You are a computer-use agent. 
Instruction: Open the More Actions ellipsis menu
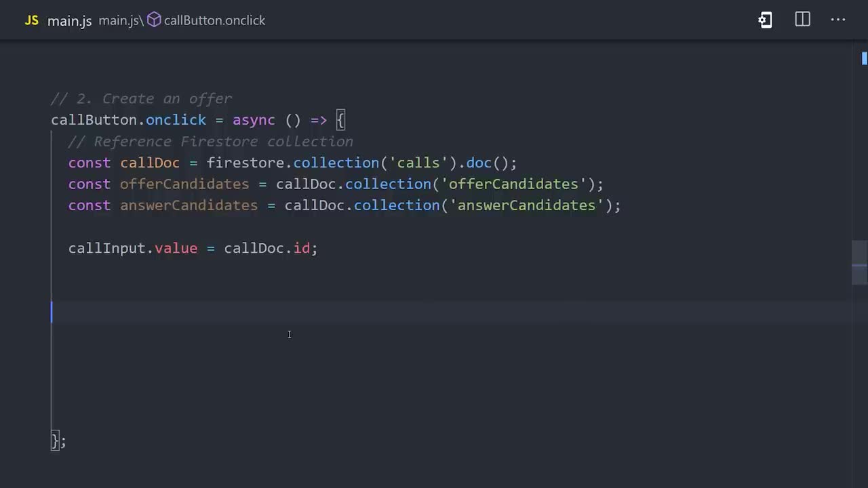(838, 20)
